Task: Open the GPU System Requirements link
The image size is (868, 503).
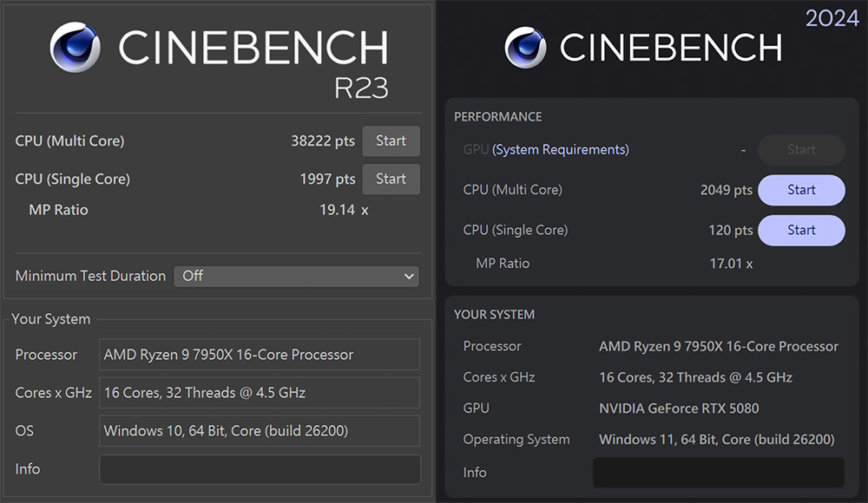Action: [560, 150]
